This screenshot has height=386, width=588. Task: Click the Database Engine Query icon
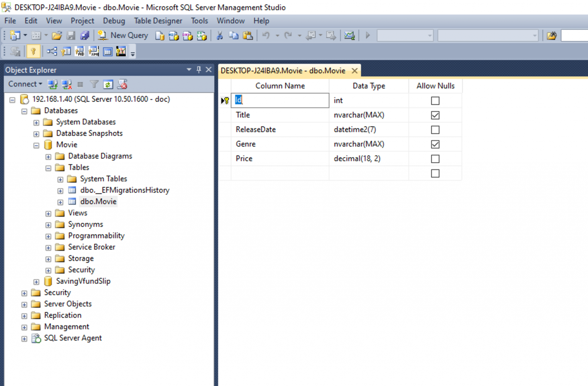[x=160, y=36]
